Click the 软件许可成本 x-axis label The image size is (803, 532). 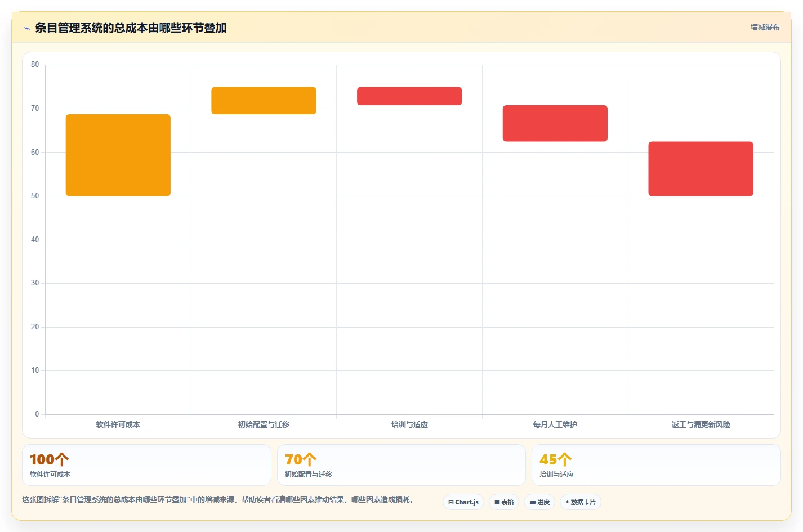pyautogui.click(x=118, y=425)
